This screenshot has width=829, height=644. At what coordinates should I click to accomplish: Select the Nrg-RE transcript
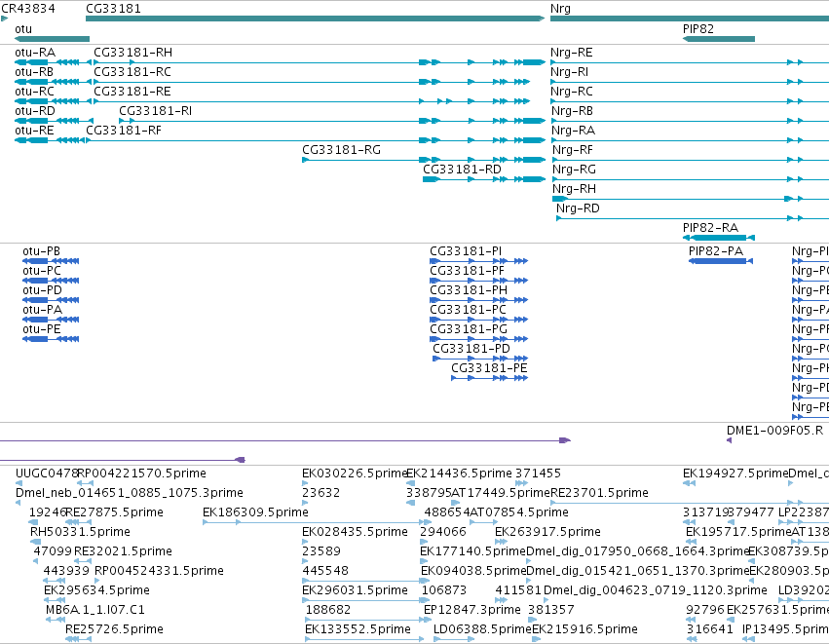(690, 62)
